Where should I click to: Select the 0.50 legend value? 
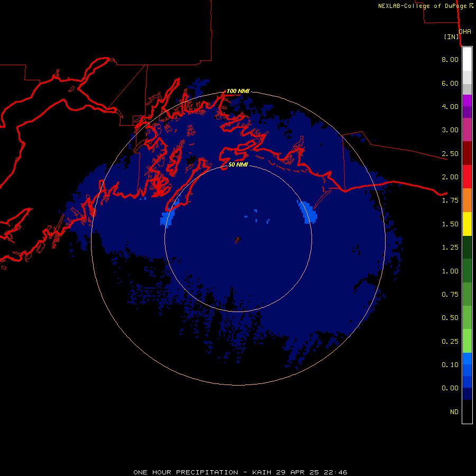(x=450, y=318)
